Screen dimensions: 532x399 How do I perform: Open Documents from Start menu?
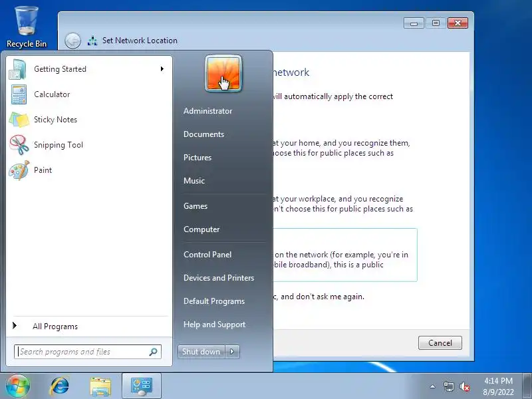click(204, 134)
